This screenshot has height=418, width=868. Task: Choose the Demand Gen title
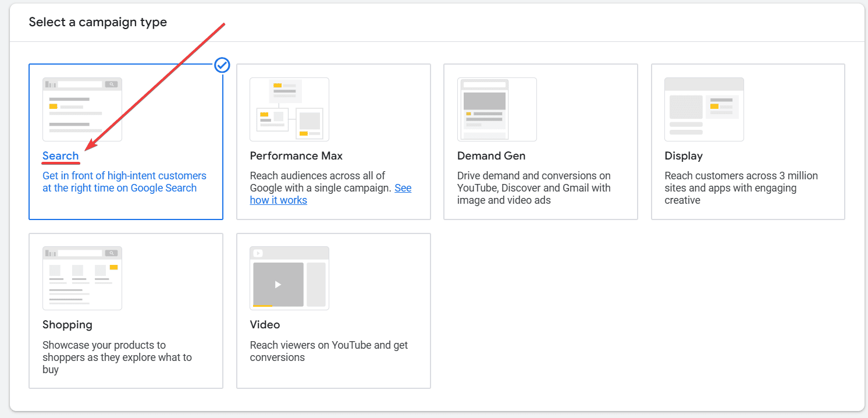pos(491,156)
